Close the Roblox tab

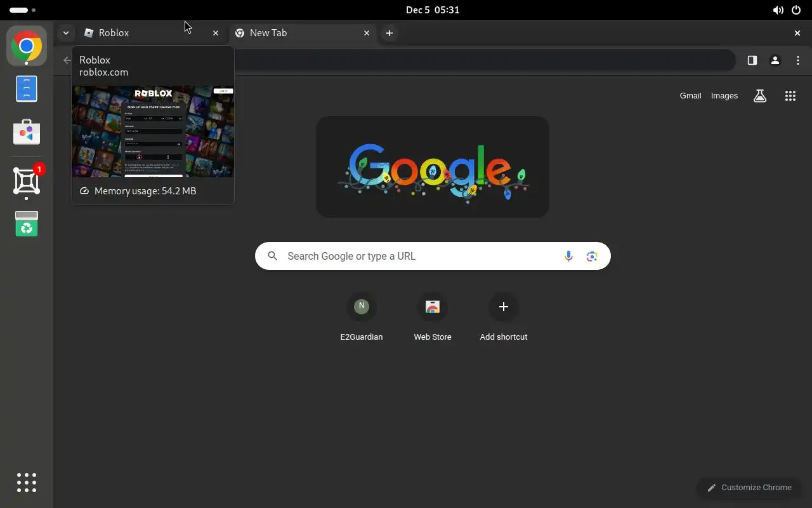216,33
